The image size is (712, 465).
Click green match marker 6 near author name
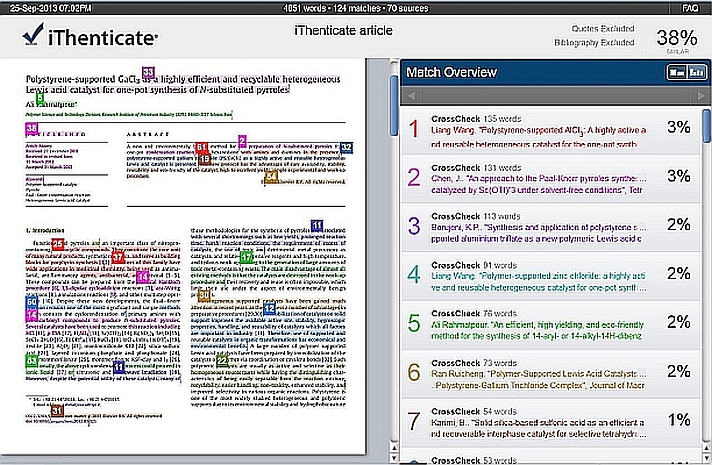click(x=40, y=98)
